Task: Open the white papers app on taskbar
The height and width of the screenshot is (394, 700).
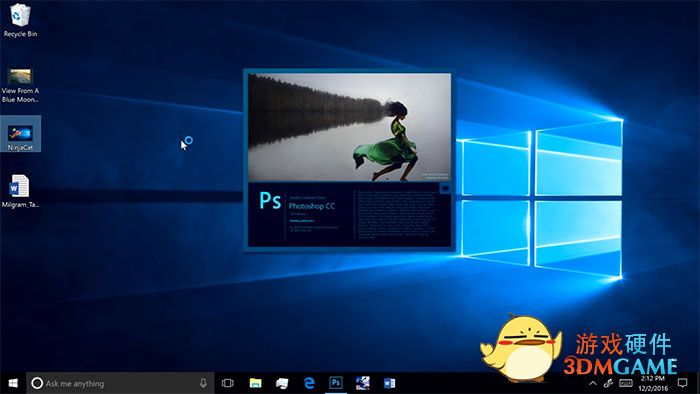Action: [282, 383]
